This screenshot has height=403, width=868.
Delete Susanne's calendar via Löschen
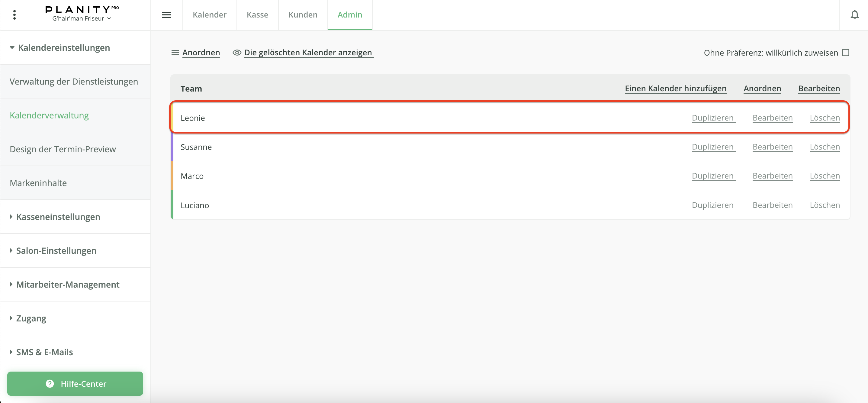pos(825,147)
